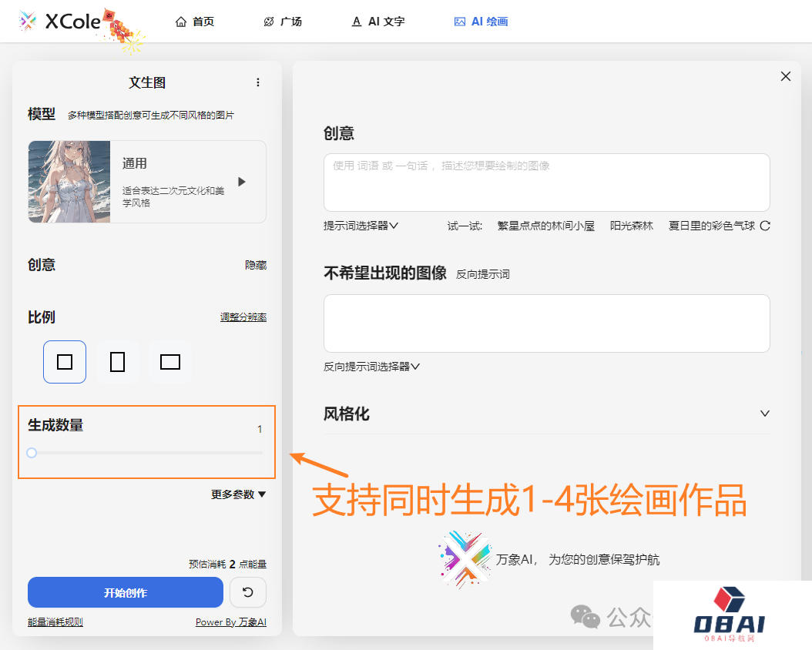
Task: Click the negative prompt input field
Action: (547, 323)
